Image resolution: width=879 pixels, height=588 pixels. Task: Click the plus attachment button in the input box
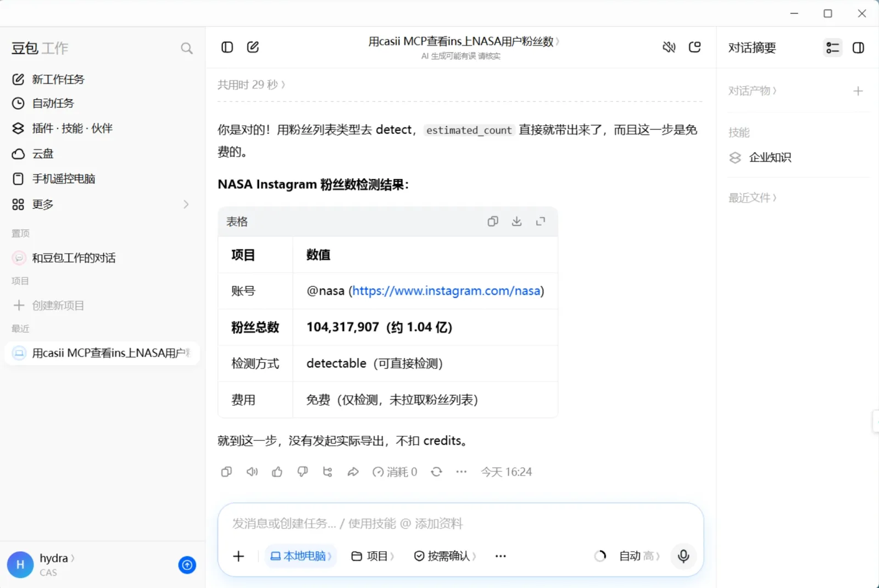238,556
